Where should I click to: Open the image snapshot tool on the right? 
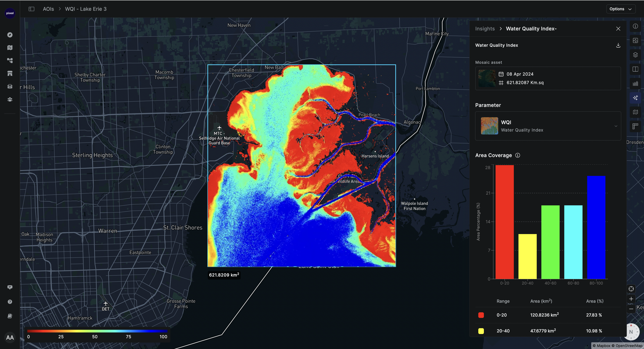tap(635, 40)
